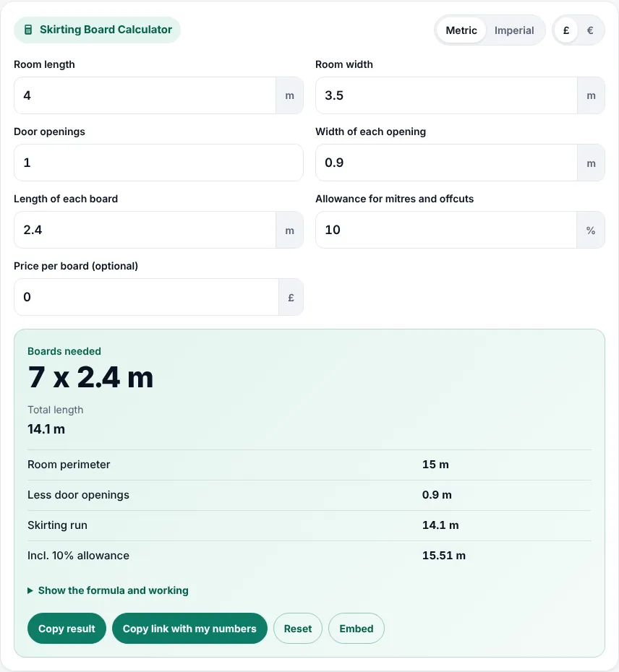Image resolution: width=619 pixels, height=672 pixels.
Task: Click the 'Boards needed' heading
Action: point(64,351)
